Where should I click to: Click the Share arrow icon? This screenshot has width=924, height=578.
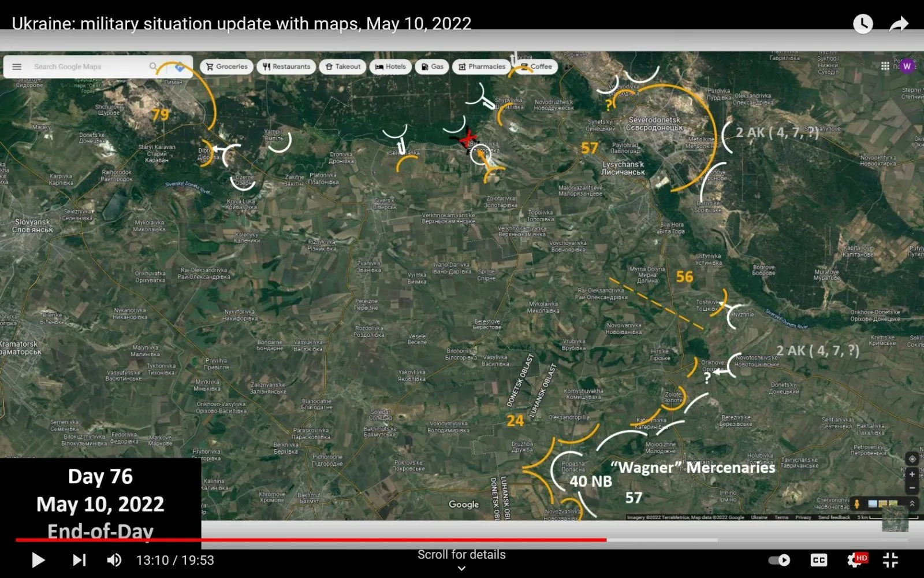pos(899,24)
